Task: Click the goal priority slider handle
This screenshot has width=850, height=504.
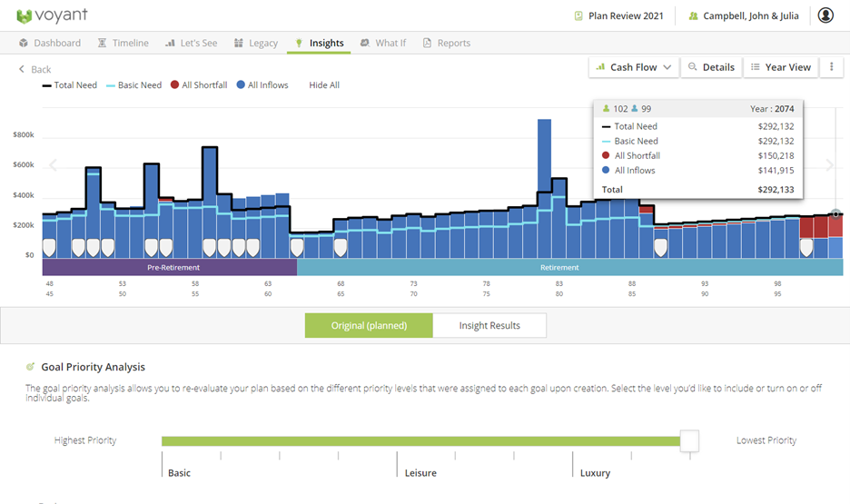Action: (x=689, y=440)
